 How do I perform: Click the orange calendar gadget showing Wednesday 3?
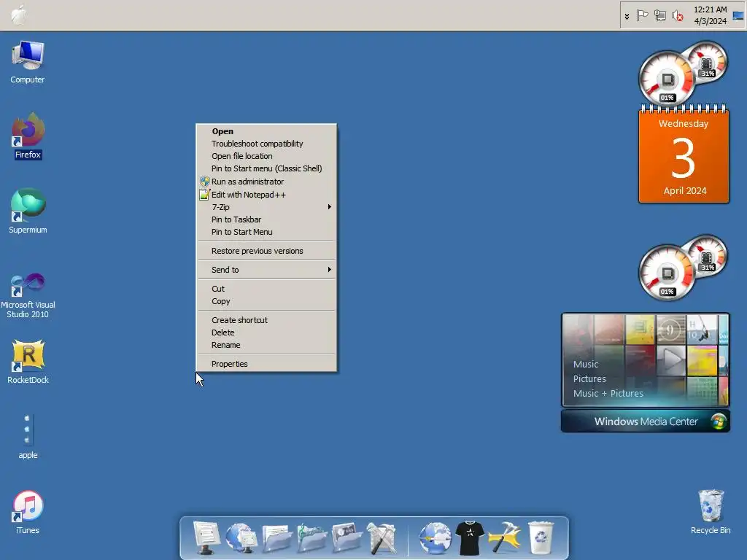[x=684, y=156]
